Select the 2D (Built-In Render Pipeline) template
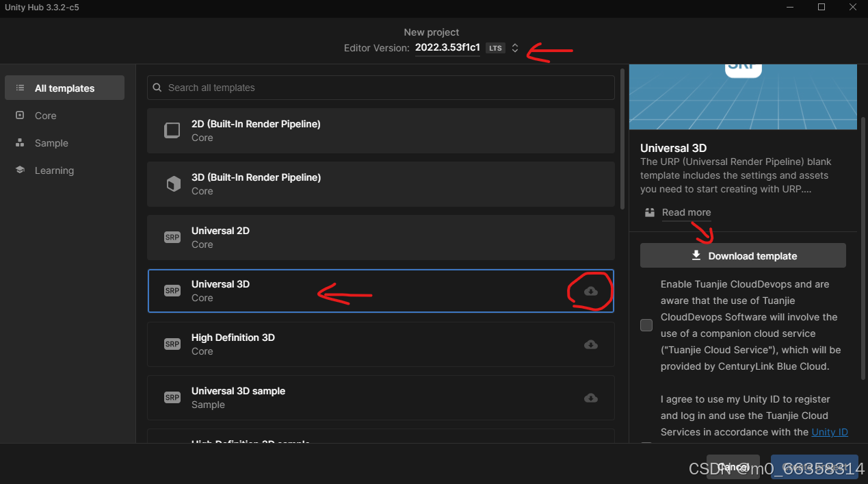The width and height of the screenshot is (868, 484). pyautogui.click(x=380, y=130)
